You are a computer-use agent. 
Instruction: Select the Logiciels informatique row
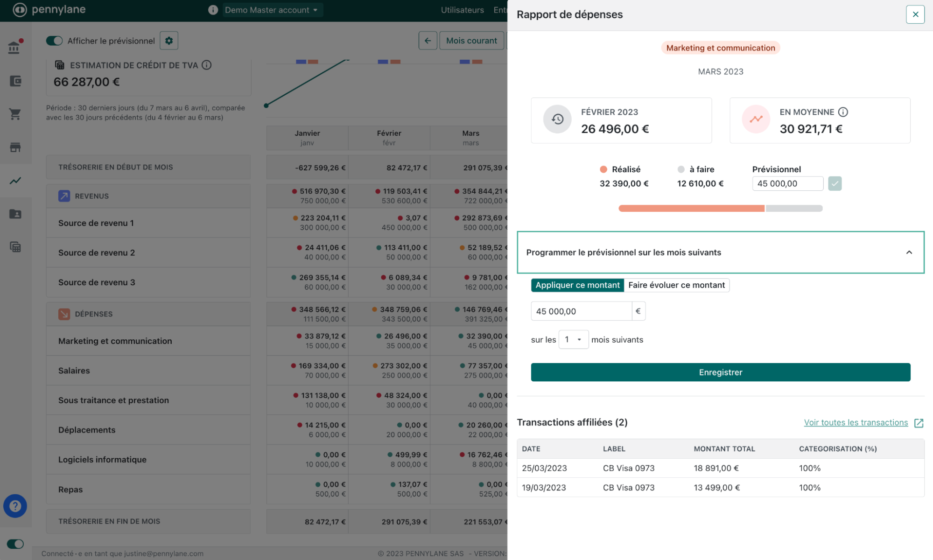[148, 460]
